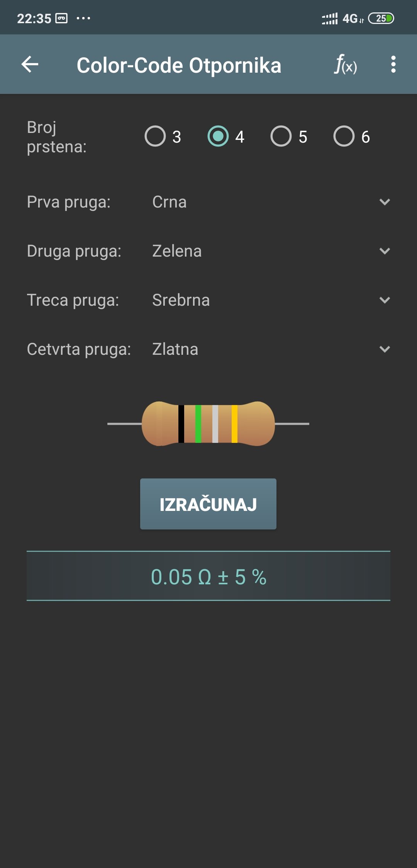Tap the Color-Code Otpornika title
Screen dimensions: 417x868
click(x=179, y=65)
